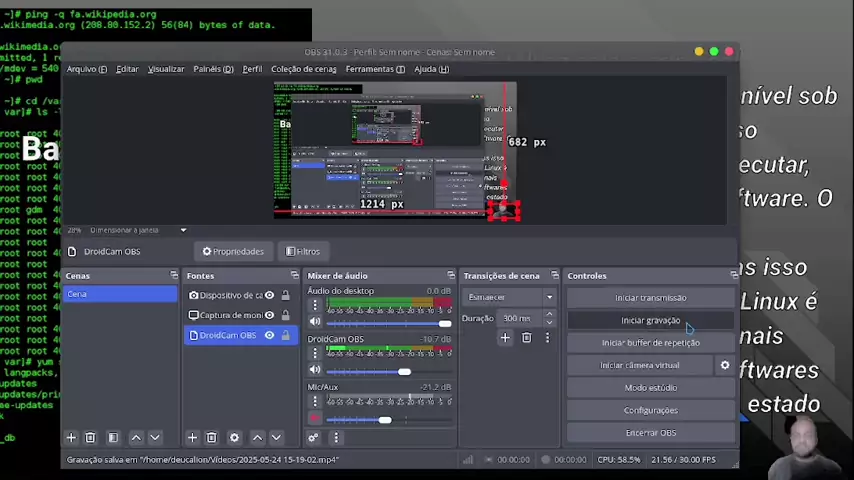854x480 pixels.
Task: Pop out the Cenas dock icon
Action: pyautogui.click(x=174, y=275)
